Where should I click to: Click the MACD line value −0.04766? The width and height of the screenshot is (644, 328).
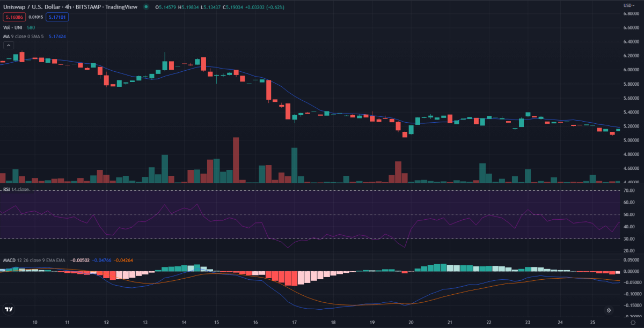(101, 260)
